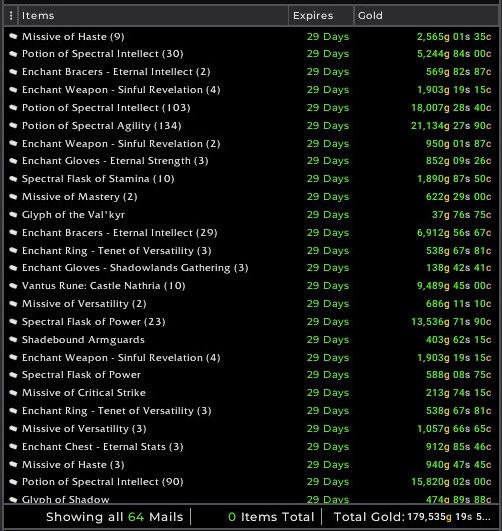Click mail icon for Spectral Flask of Stamina (10)

[13, 179]
